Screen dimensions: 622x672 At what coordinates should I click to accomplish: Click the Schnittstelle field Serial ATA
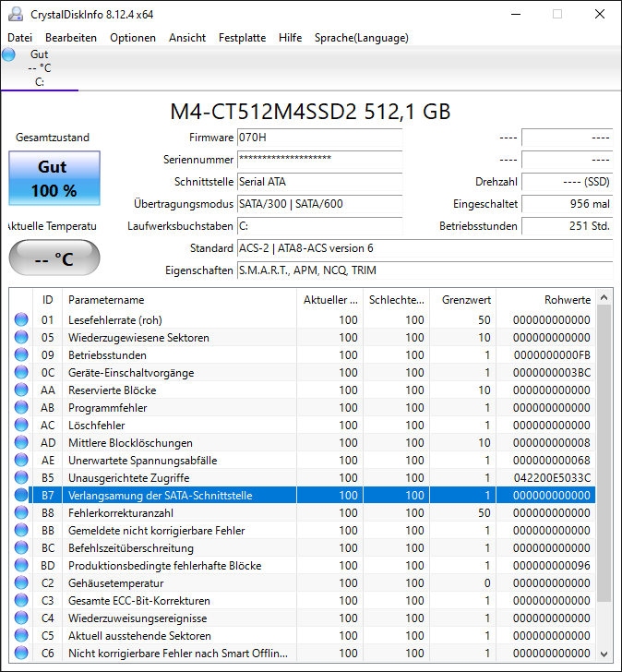point(320,182)
